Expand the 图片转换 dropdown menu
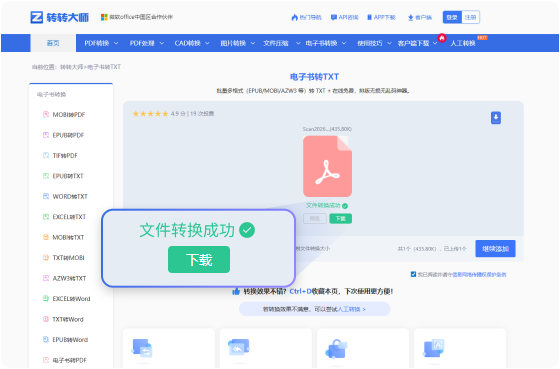The width and height of the screenshot is (560, 369). point(238,43)
